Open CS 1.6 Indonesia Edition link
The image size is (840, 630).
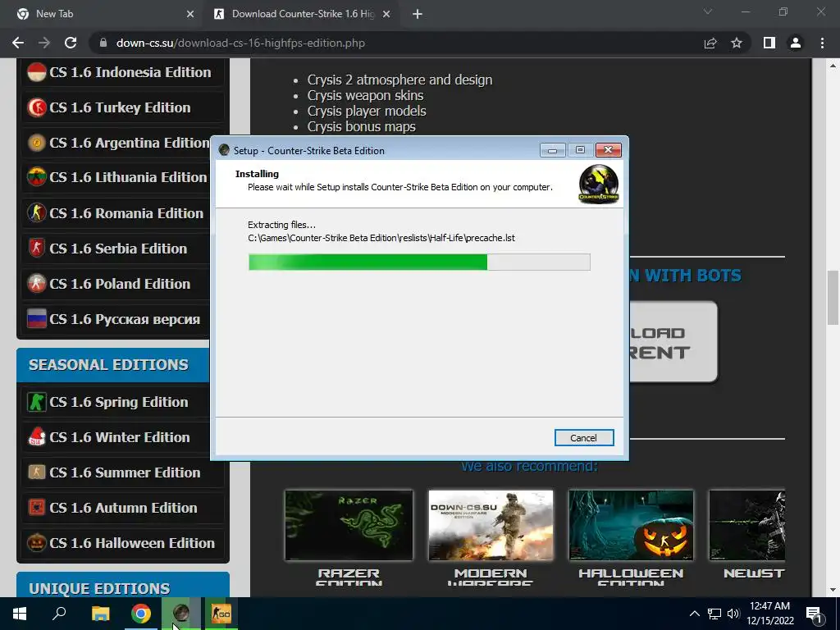point(130,72)
